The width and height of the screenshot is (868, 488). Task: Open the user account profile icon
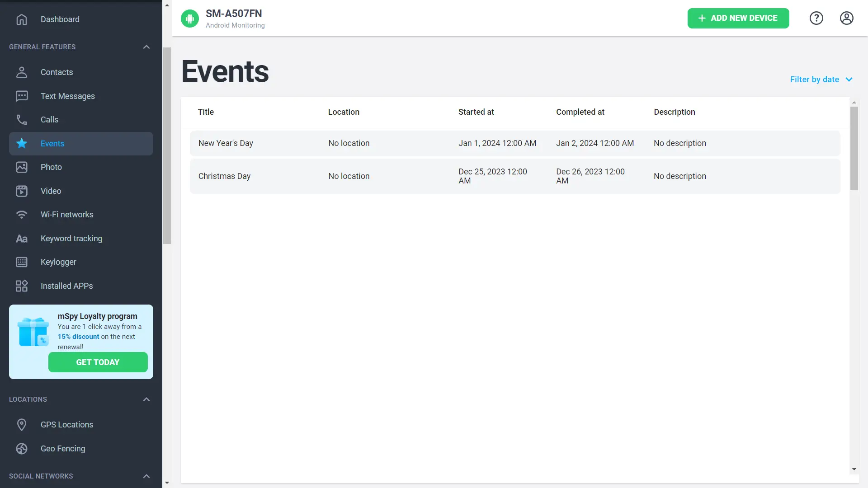pos(847,18)
